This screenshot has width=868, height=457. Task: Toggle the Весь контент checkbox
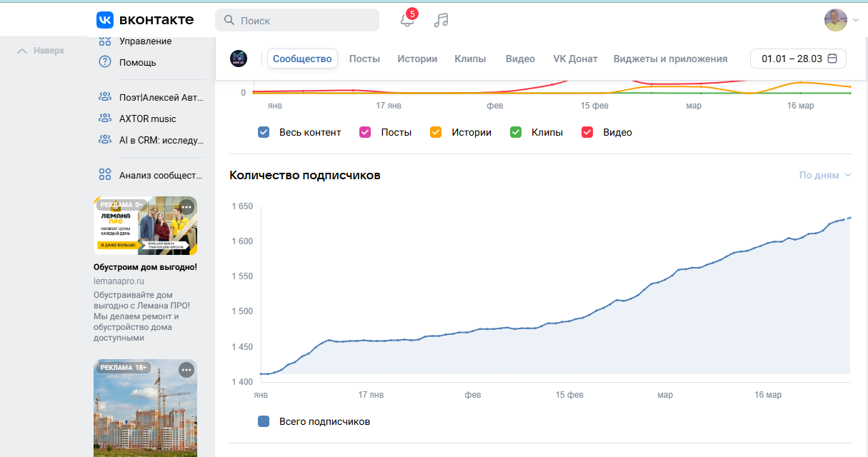click(x=264, y=132)
